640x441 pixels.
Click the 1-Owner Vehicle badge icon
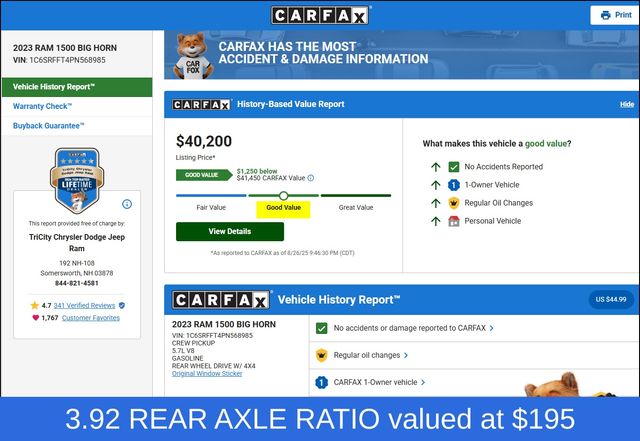click(x=453, y=185)
